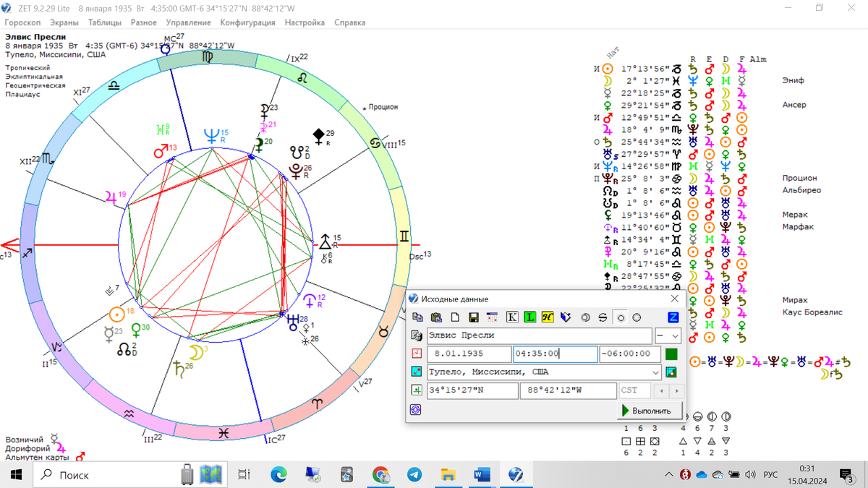Click the green L button in dialog toolbar
This screenshot has height=488, width=868.
pyautogui.click(x=530, y=317)
